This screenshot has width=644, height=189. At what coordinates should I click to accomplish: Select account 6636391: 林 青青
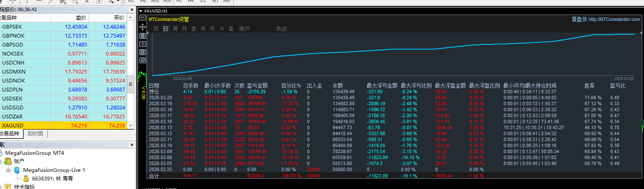click(x=52, y=178)
